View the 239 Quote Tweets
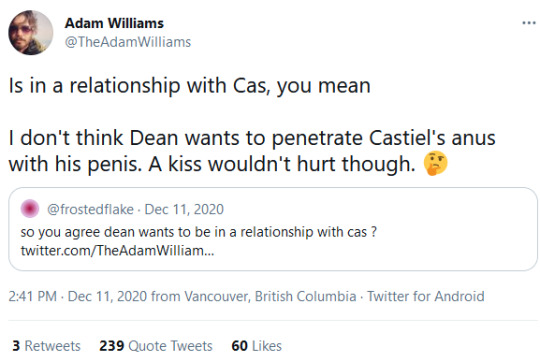This screenshot has height=362, width=540. click(156, 346)
